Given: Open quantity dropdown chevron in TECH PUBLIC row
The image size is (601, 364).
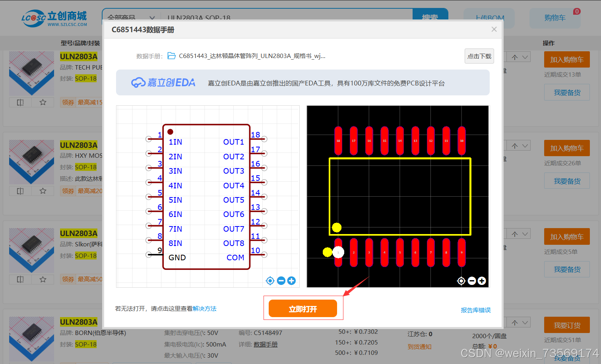Looking at the screenshot, I should 525,57.
